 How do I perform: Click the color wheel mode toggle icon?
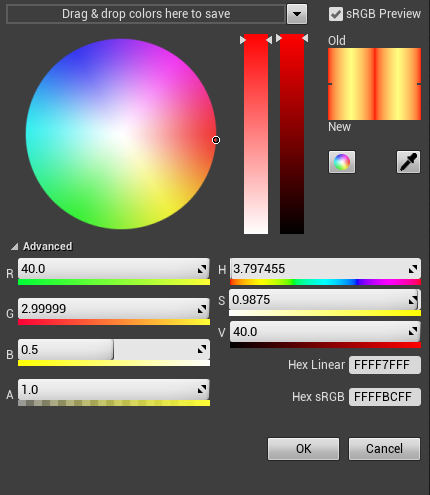[x=342, y=162]
